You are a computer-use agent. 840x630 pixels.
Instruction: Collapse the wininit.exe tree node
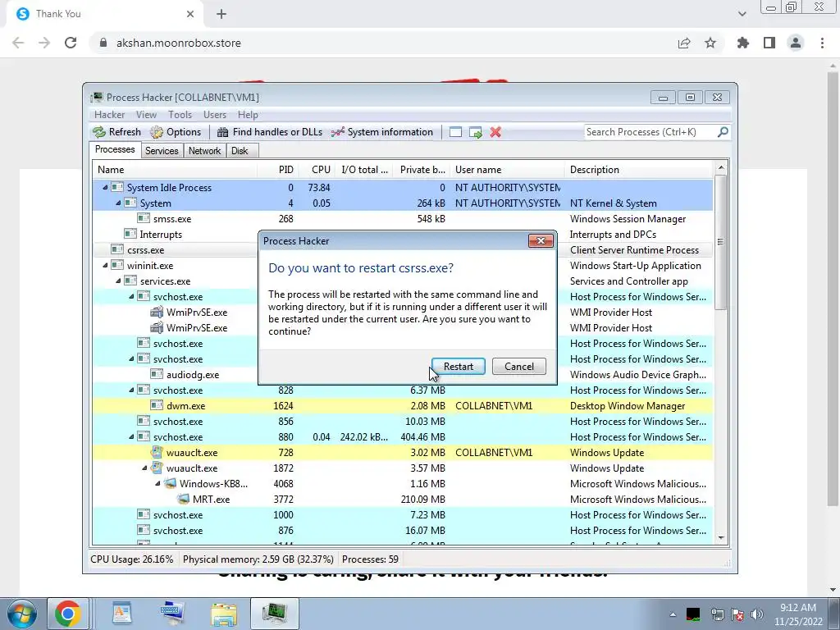click(x=105, y=266)
